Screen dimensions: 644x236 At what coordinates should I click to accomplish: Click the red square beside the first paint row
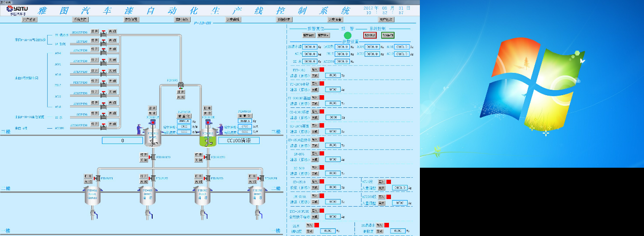321,69
